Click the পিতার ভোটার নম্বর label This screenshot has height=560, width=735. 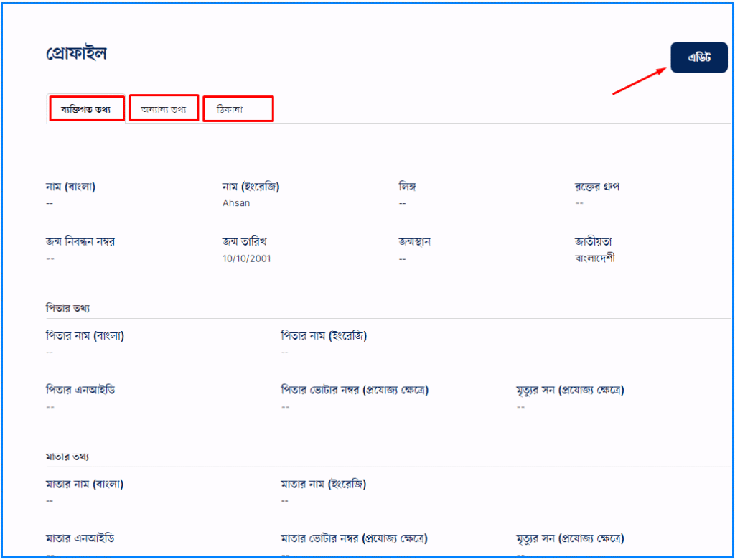tap(355, 390)
